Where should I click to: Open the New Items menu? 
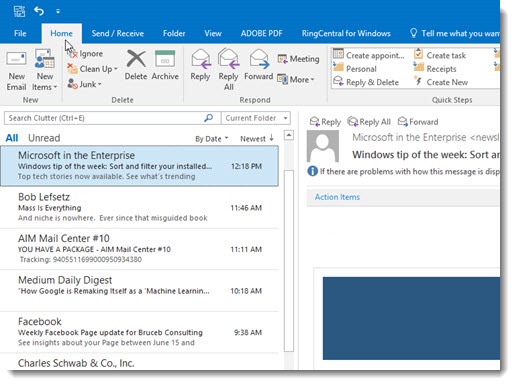click(45, 71)
